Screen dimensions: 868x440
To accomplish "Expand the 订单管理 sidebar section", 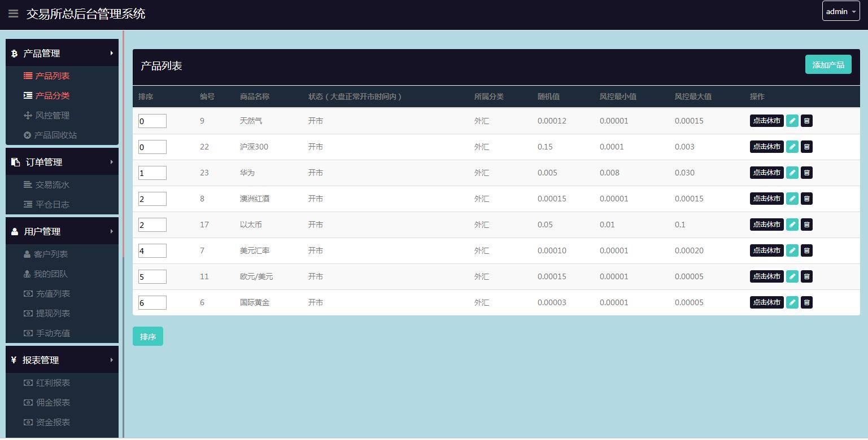I will point(62,162).
